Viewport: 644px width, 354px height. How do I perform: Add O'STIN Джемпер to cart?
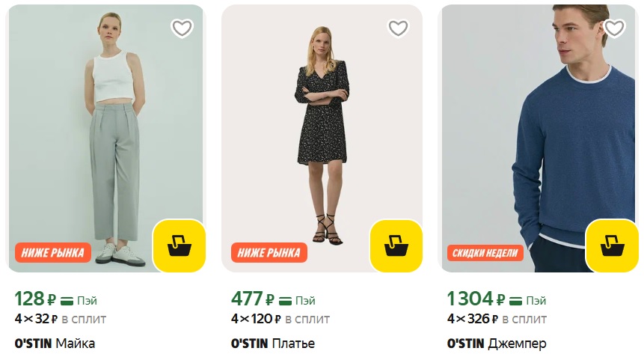[612, 245]
